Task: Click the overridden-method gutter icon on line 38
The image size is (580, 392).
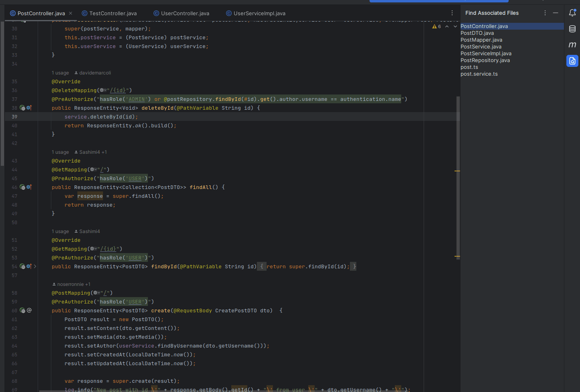Action: click(29, 108)
